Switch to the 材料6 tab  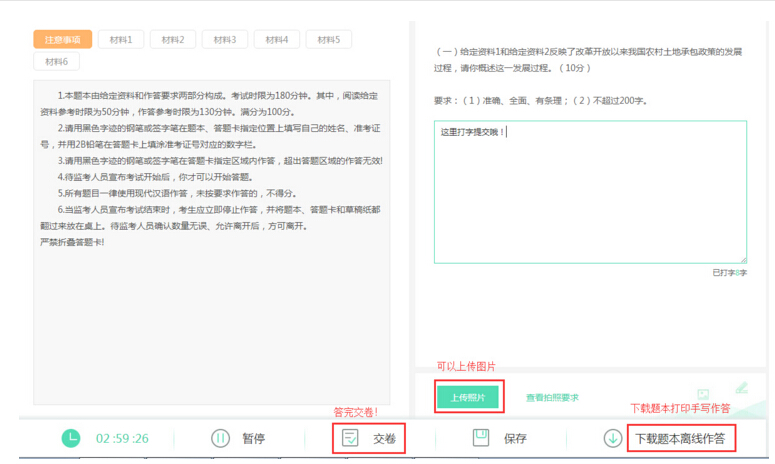point(56,62)
